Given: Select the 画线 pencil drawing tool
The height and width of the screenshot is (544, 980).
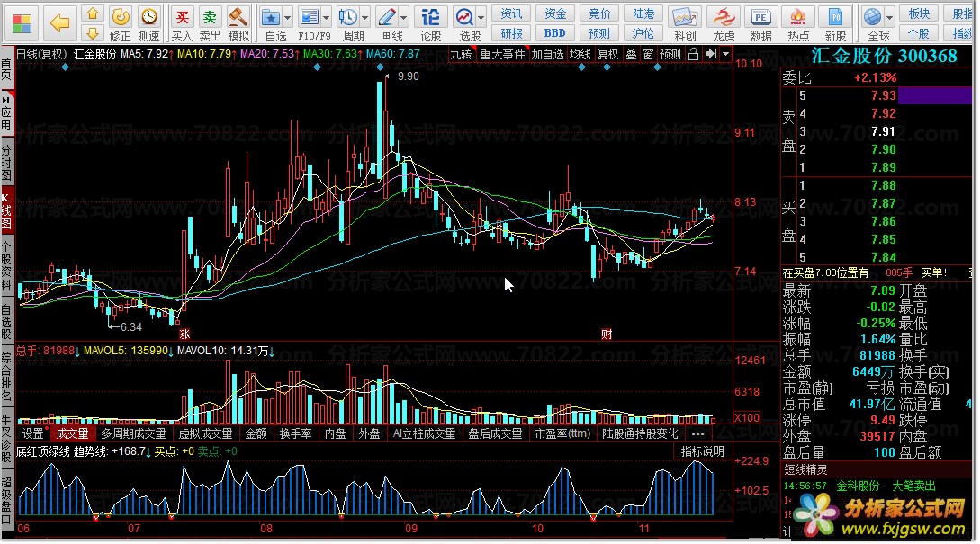Looking at the screenshot, I should click(388, 23).
